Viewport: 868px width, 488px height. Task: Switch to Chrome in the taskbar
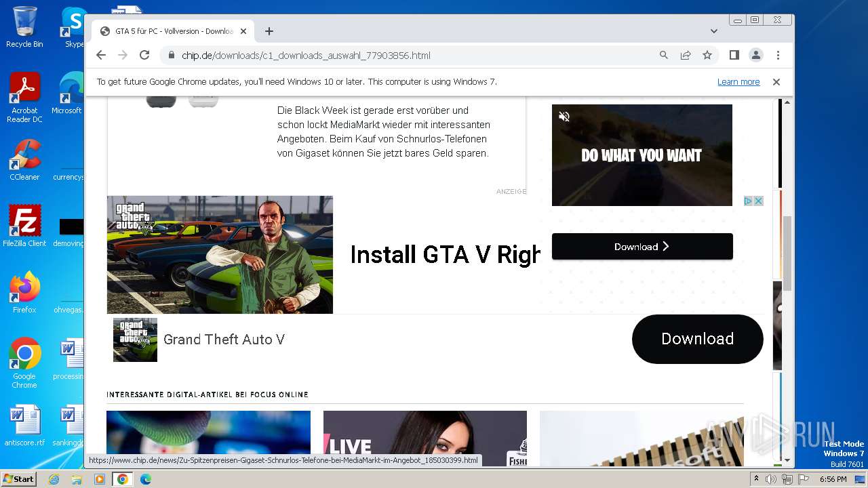pos(123,479)
